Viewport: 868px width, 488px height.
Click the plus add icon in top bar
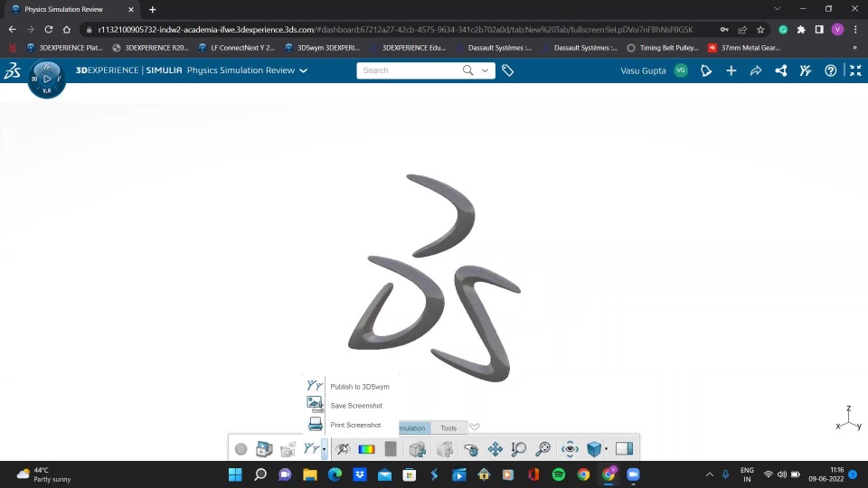tap(731, 70)
